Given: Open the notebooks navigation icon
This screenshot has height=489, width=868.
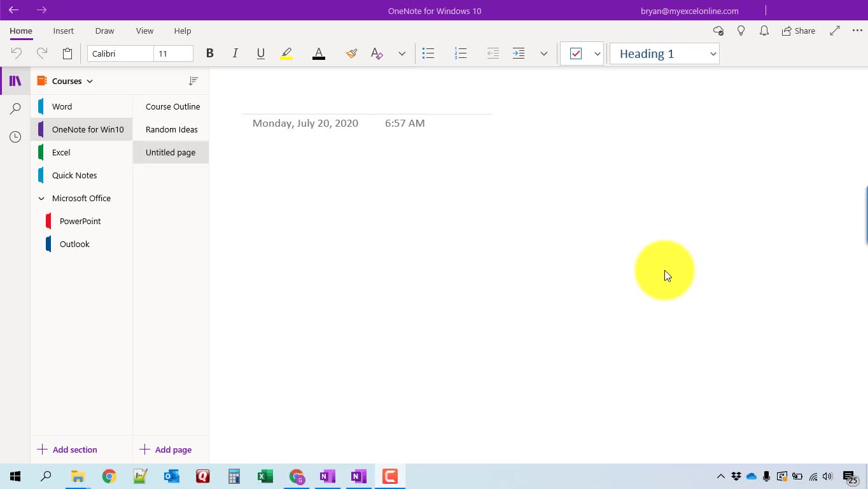Looking at the screenshot, I should pos(15,81).
